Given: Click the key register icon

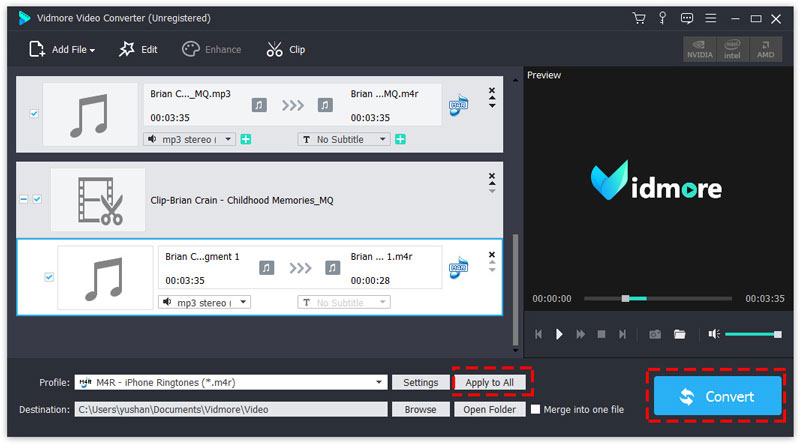Looking at the screenshot, I should click(662, 18).
